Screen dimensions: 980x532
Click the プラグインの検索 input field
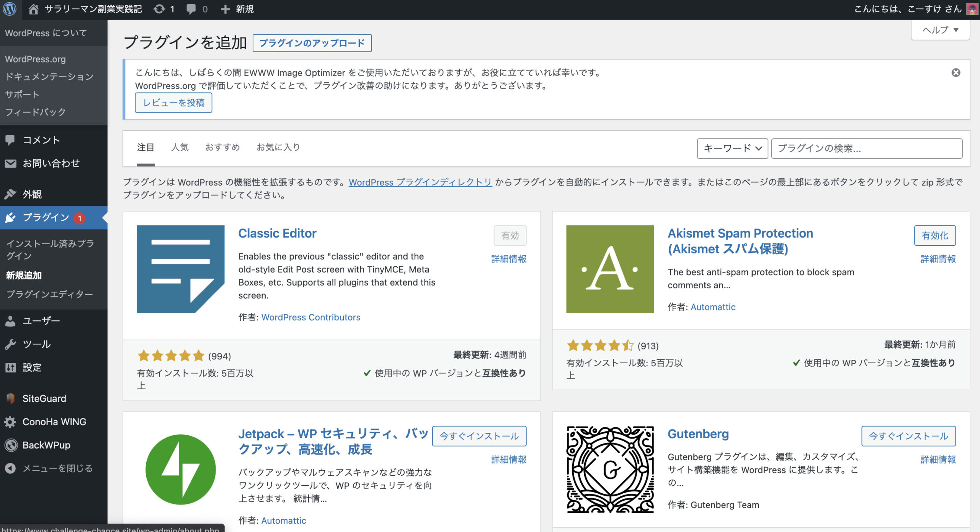pos(866,149)
